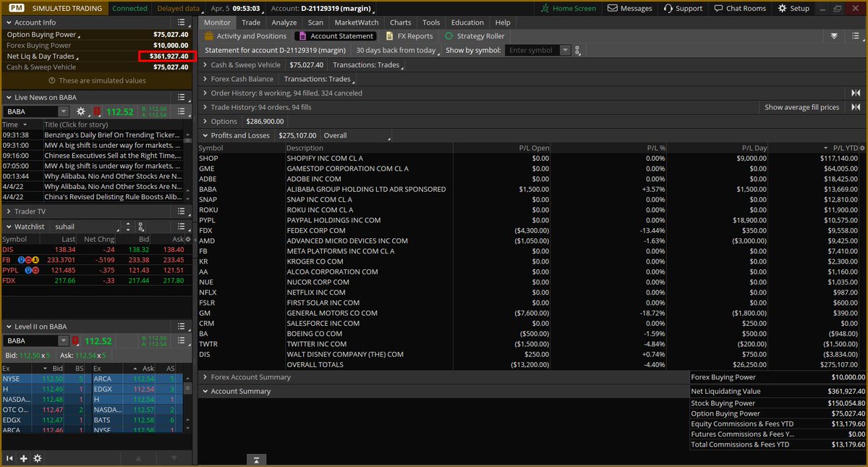Switch to the Trade tab
The width and height of the screenshot is (868, 467).
pyautogui.click(x=251, y=22)
